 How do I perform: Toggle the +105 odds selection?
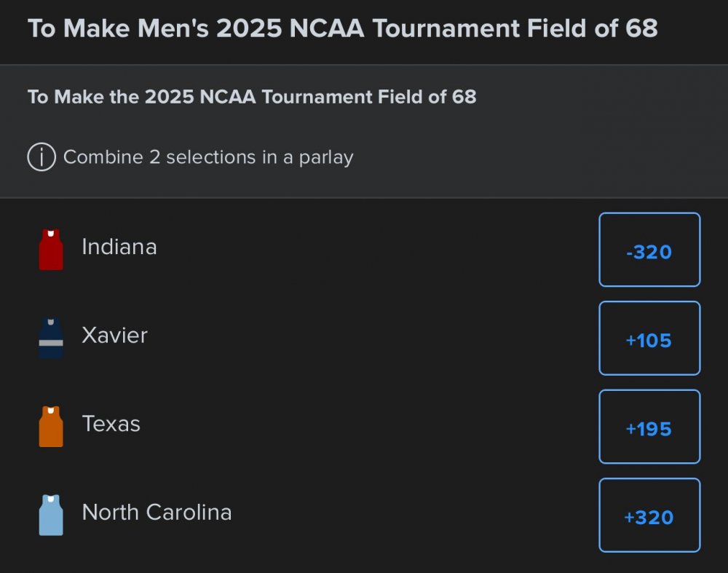pos(649,338)
